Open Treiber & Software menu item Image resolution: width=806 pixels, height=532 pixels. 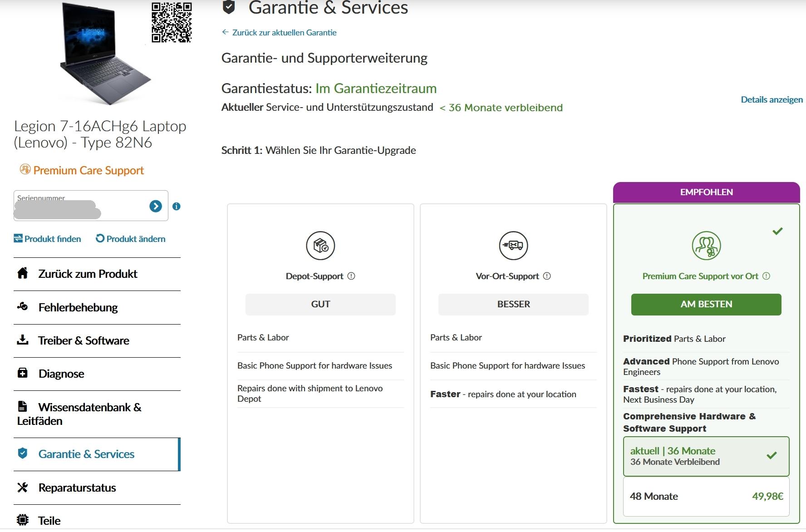(97, 340)
